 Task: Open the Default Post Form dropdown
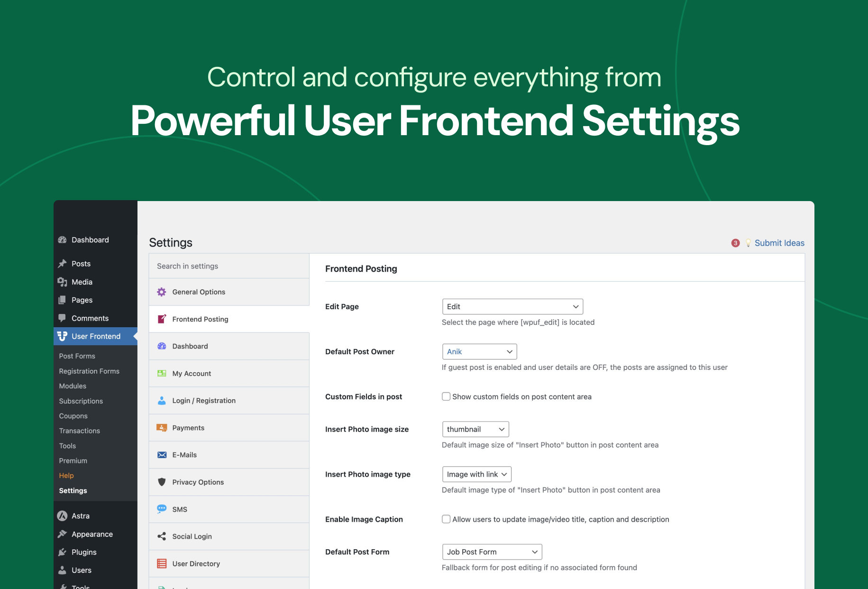492,552
